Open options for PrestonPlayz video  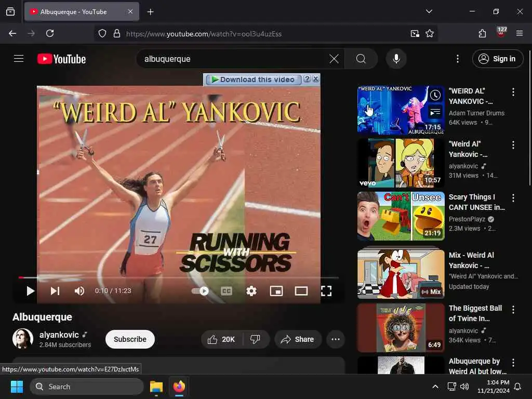[x=513, y=197]
